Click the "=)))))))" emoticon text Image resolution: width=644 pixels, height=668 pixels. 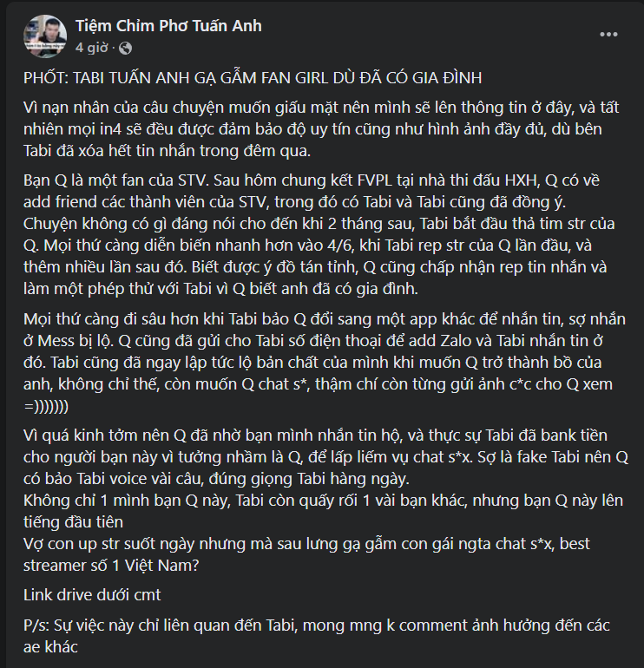(x=54, y=405)
